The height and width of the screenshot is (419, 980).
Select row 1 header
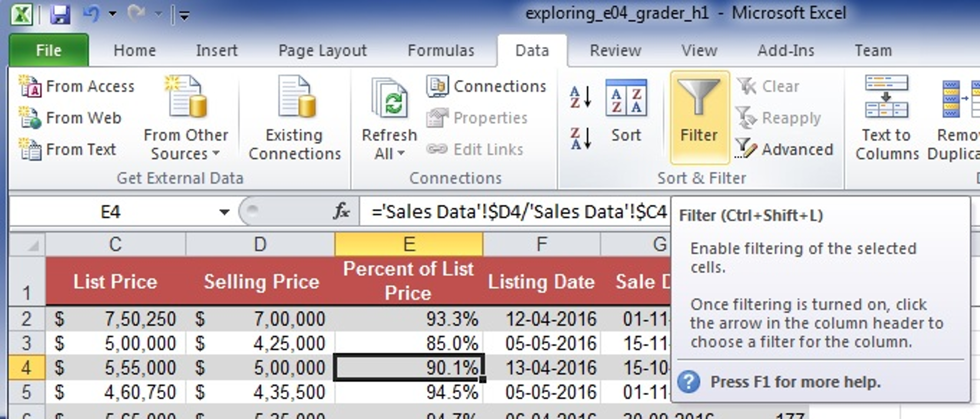tap(27, 282)
